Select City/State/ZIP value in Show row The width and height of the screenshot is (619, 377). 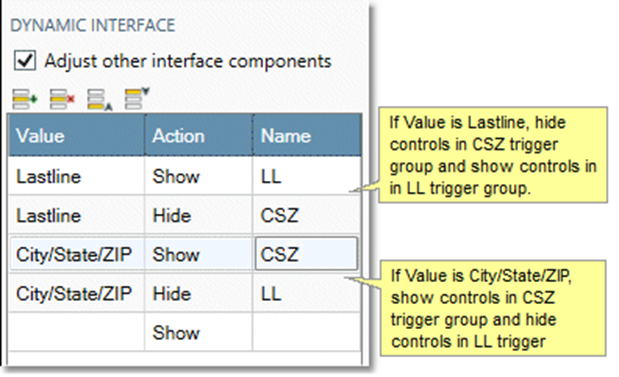[x=77, y=254]
